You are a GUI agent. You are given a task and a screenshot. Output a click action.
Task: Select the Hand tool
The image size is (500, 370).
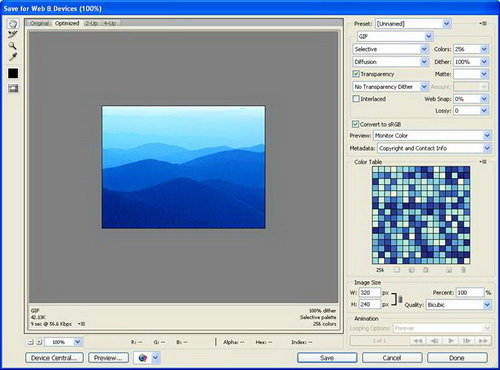click(13, 24)
